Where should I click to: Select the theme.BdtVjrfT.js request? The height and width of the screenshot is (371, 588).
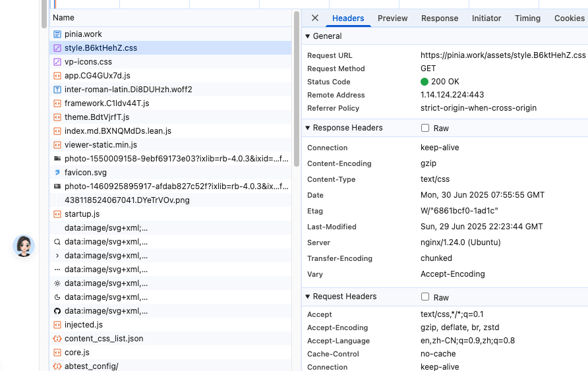(x=97, y=117)
